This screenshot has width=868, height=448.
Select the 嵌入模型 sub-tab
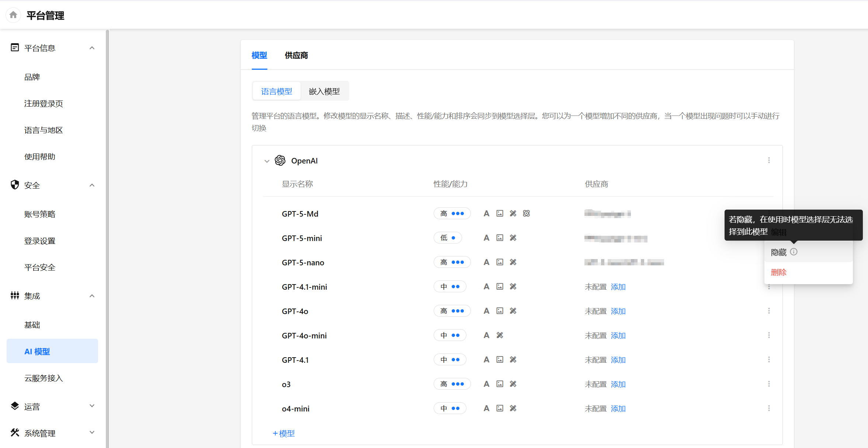tap(324, 91)
